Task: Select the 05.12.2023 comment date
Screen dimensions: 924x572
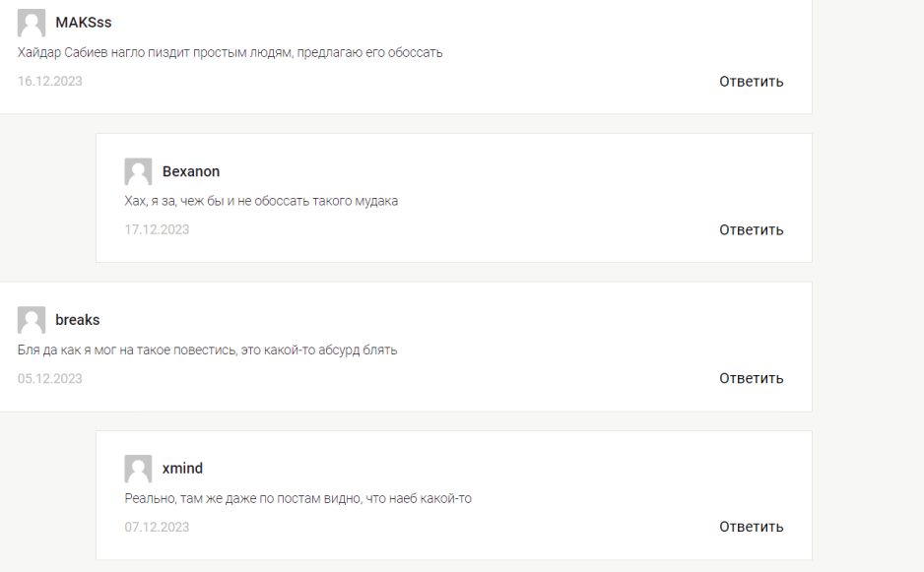Action: [x=50, y=379]
